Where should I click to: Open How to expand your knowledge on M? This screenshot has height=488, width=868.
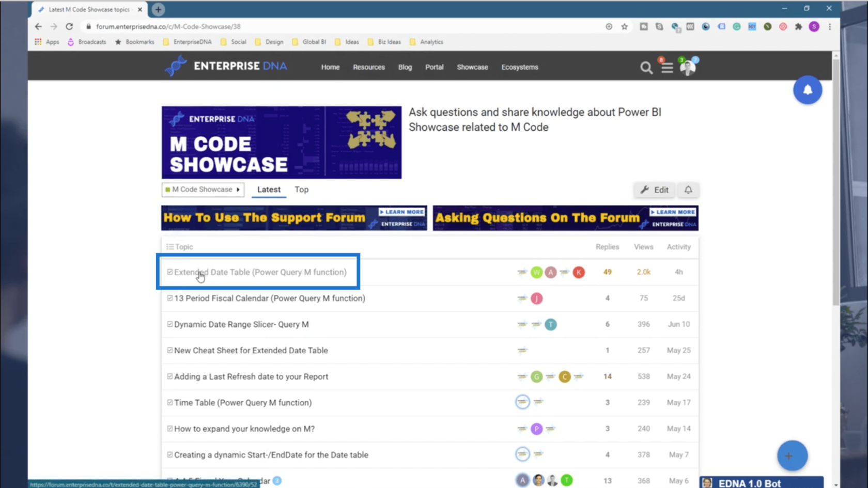(x=244, y=429)
